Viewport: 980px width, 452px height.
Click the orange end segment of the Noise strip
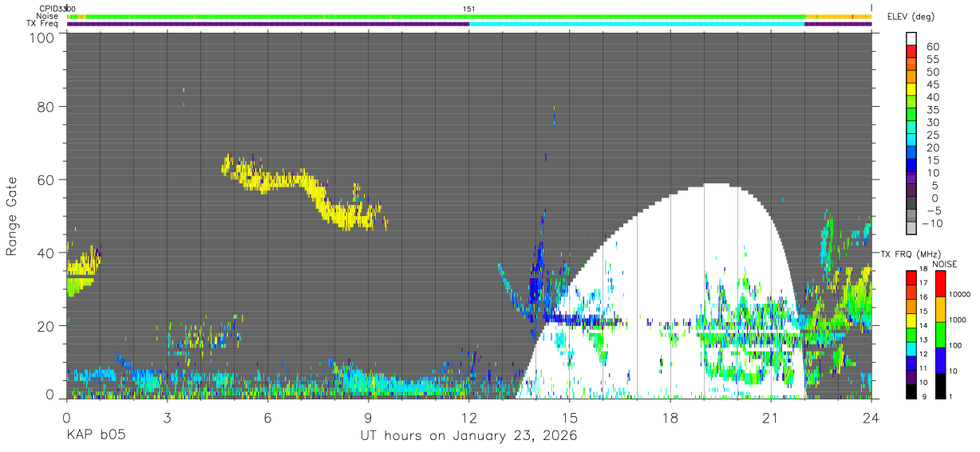838,16
